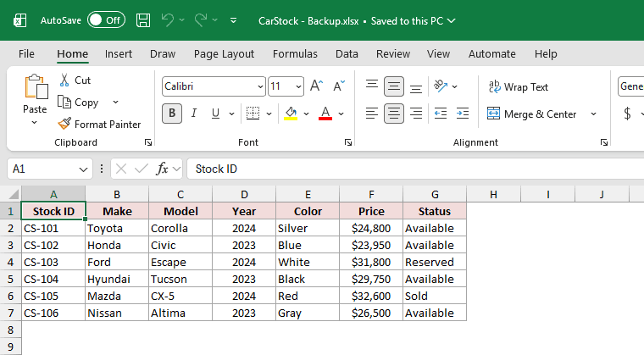The height and width of the screenshot is (355, 644).
Task: Expand the file save location chevron
Action: coord(451,21)
